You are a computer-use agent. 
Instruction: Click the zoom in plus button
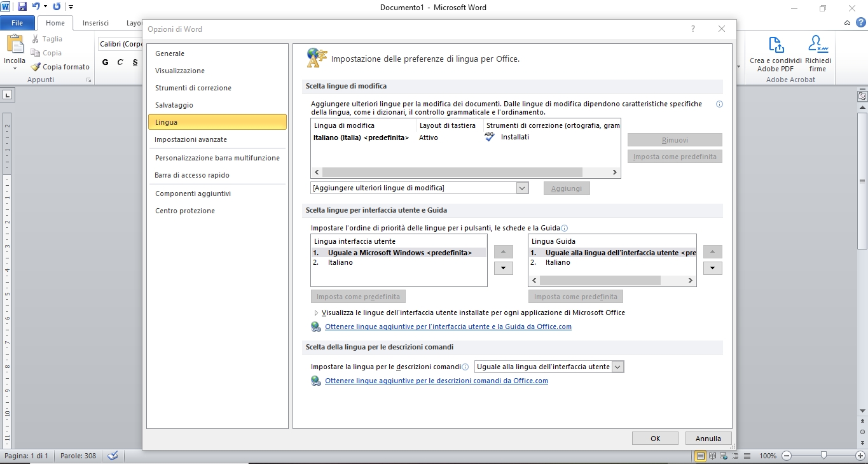pyautogui.click(x=860, y=456)
